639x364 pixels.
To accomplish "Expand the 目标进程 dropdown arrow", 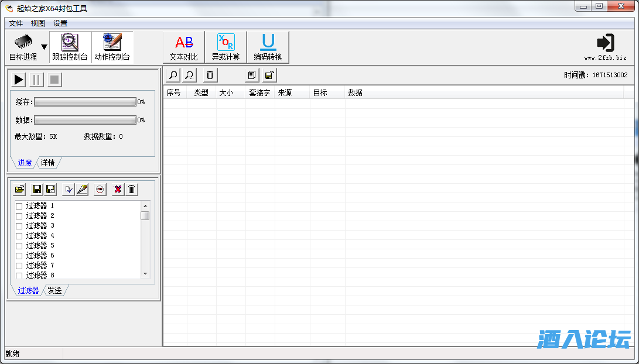I will tap(44, 47).
